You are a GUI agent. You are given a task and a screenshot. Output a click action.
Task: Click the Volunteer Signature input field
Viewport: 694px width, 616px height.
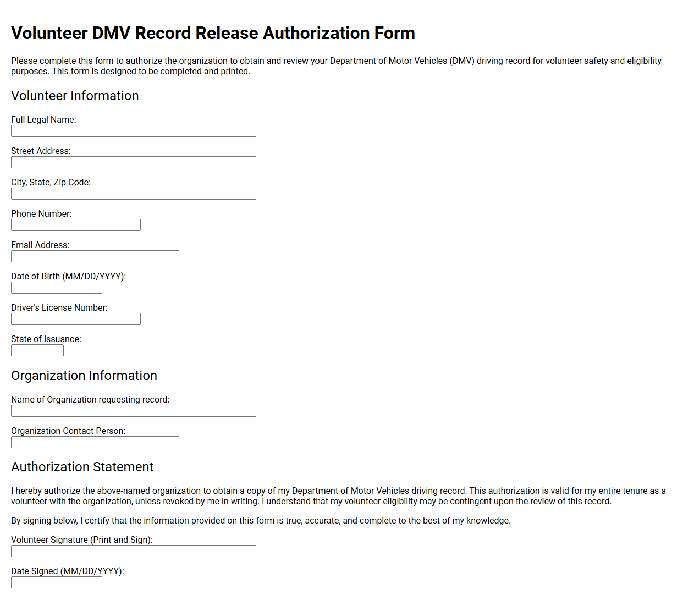point(134,551)
